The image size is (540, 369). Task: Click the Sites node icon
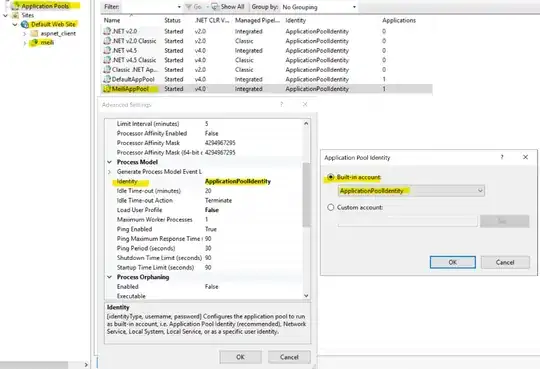click(15, 15)
